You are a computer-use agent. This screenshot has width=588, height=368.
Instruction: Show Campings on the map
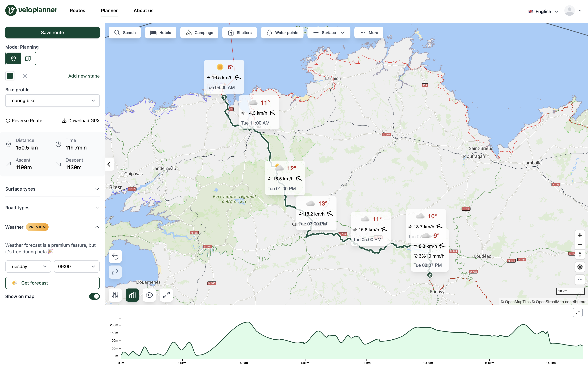click(x=199, y=33)
